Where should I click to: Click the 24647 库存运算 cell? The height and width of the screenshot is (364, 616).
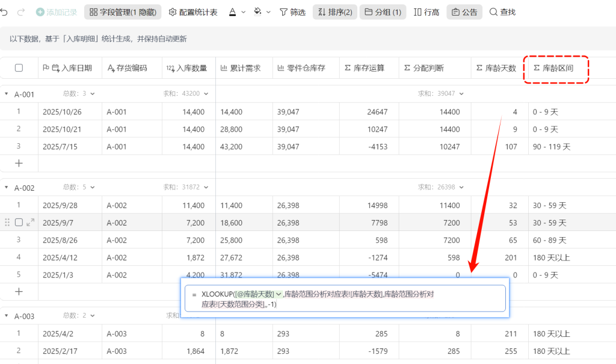[x=369, y=112]
